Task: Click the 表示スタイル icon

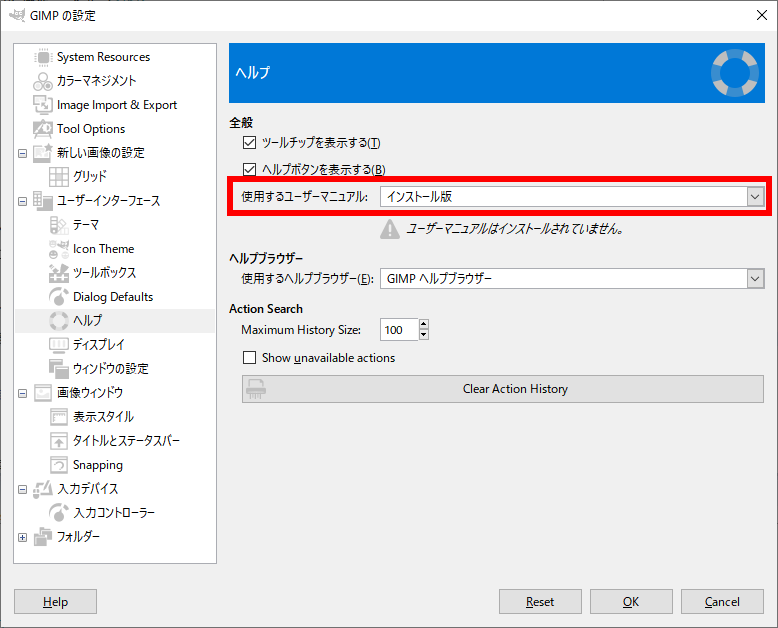Action: pyautogui.click(x=59, y=417)
